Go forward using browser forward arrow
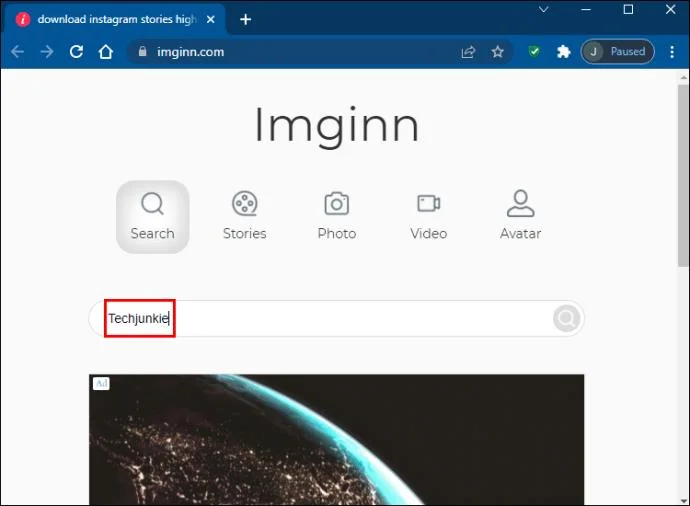This screenshot has width=690, height=506. click(x=47, y=51)
